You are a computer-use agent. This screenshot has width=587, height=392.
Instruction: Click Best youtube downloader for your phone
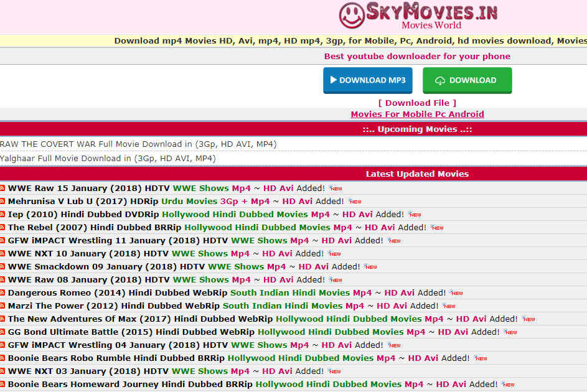[x=417, y=56]
